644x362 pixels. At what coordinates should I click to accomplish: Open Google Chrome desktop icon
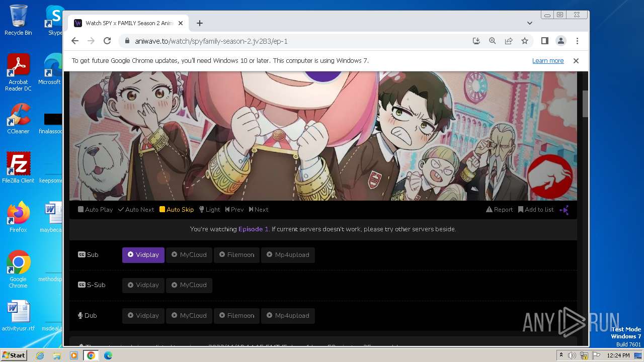coord(18,269)
